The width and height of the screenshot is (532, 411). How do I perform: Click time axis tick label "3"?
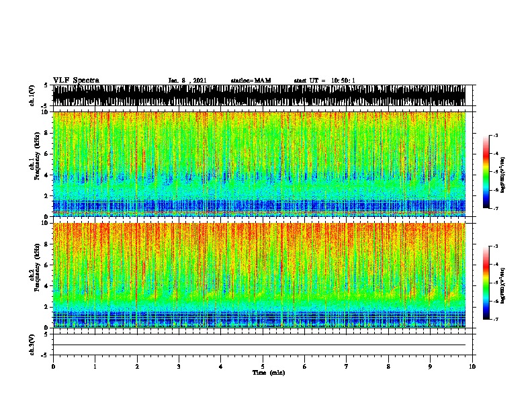[x=179, y=366]
